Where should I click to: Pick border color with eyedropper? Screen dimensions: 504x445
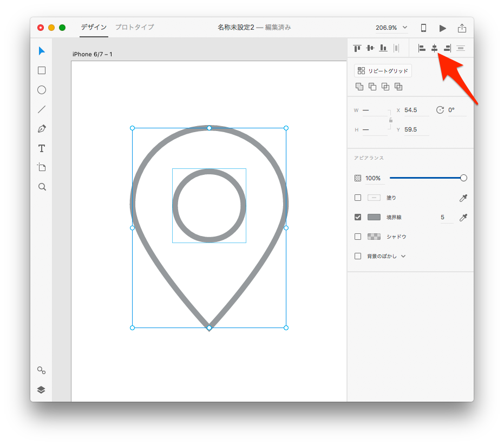pos(463,217)
